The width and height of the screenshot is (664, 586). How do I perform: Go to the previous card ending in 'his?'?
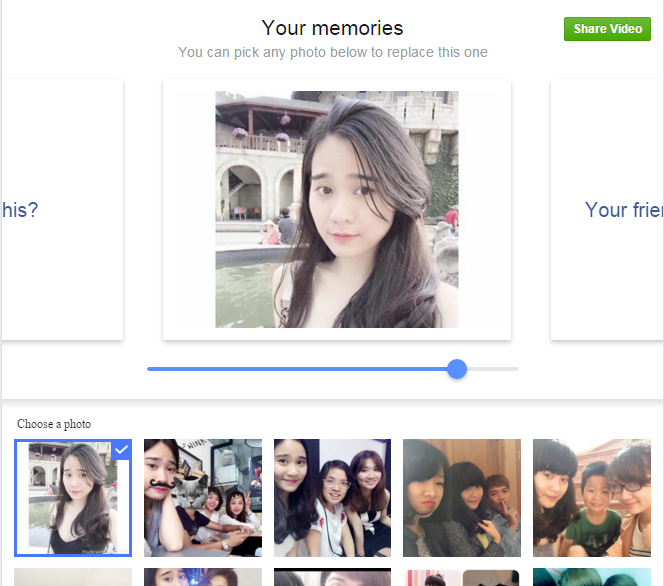62,209
